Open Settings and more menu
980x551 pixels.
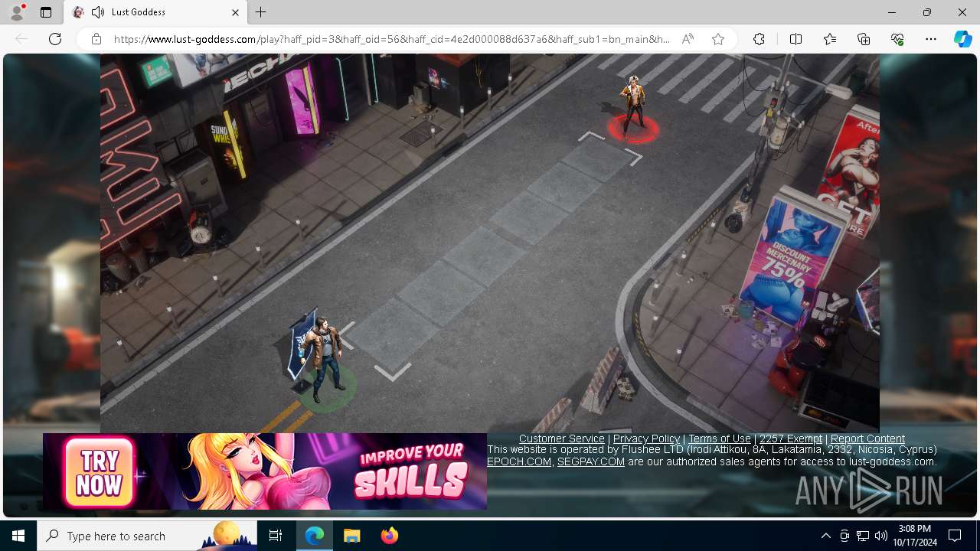[x=931, y=39]
